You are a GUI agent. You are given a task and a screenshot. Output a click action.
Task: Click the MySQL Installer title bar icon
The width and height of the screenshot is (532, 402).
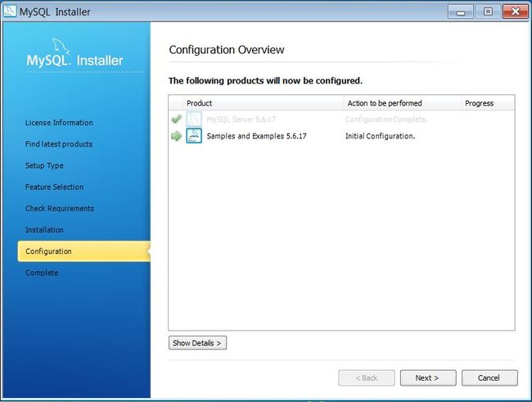point(10,11)
